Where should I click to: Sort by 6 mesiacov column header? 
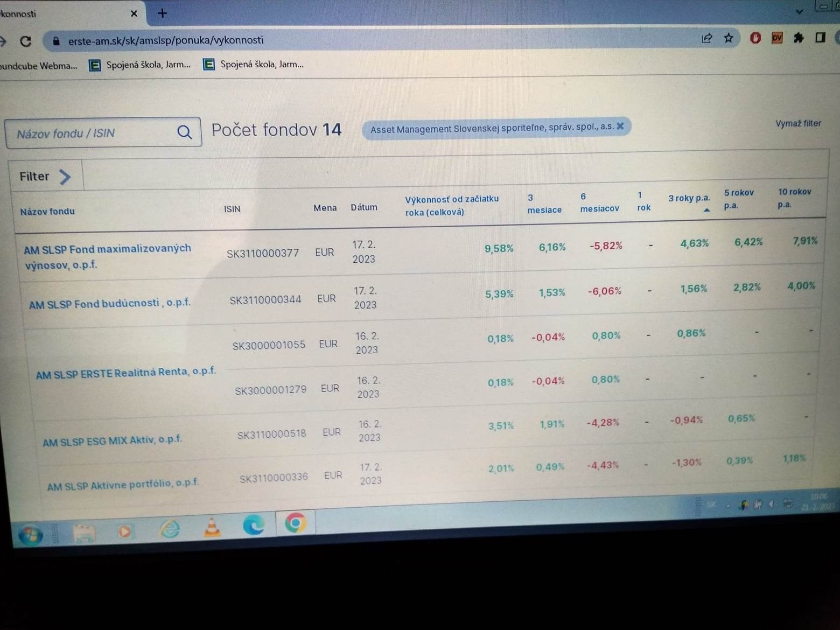[599, 202]
